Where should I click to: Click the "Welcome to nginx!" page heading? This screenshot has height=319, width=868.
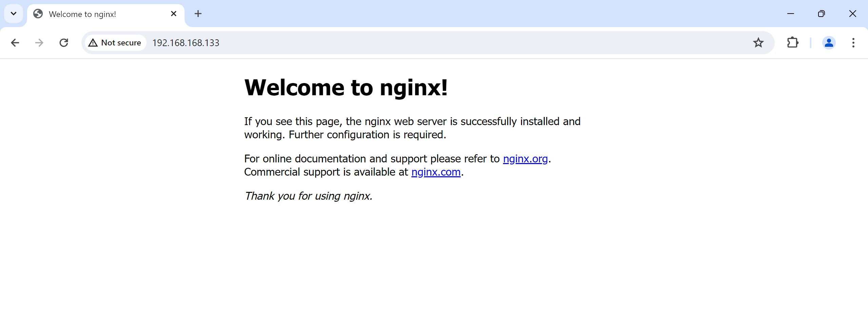346,88
